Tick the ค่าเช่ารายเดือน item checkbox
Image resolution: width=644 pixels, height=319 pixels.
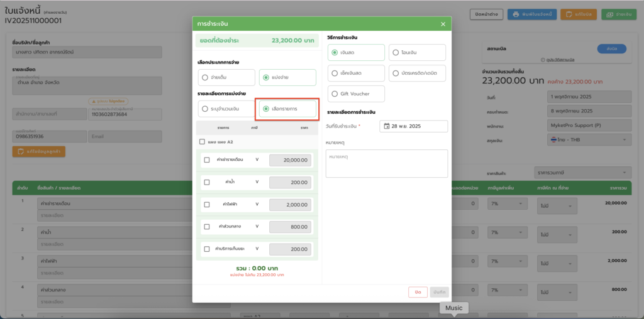click(207, 160)
